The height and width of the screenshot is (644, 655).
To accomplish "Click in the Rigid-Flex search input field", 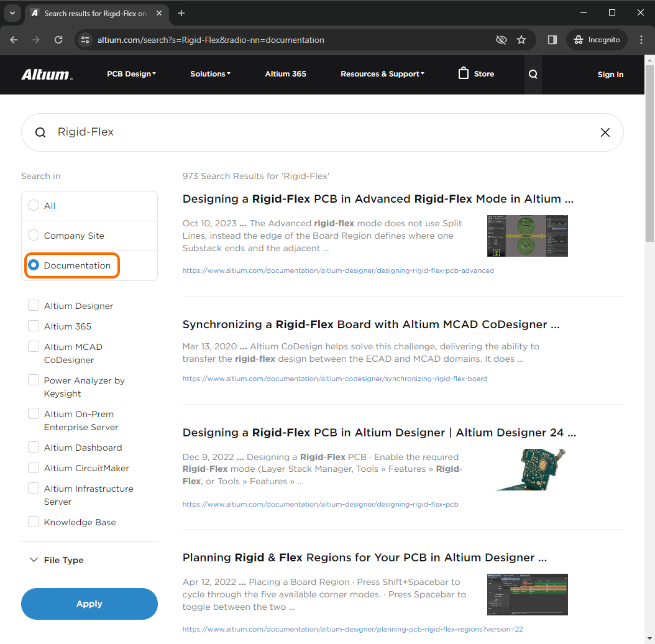I will 322,132.
